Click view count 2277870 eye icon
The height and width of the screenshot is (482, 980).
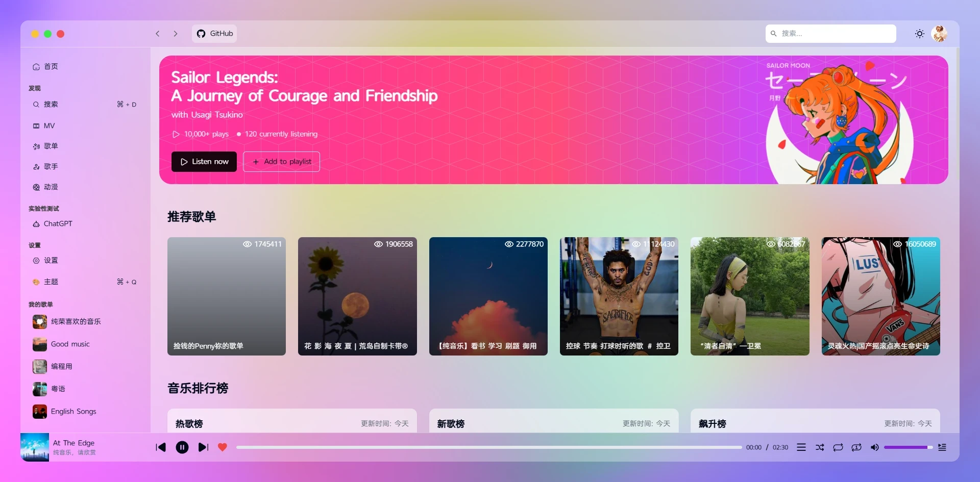(x=509, y=244)
